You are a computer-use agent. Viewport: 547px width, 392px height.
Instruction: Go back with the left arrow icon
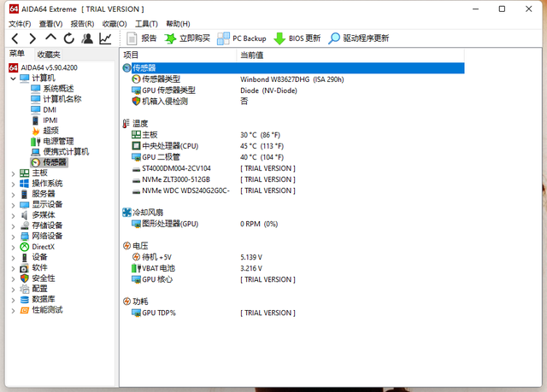[15, 38]
